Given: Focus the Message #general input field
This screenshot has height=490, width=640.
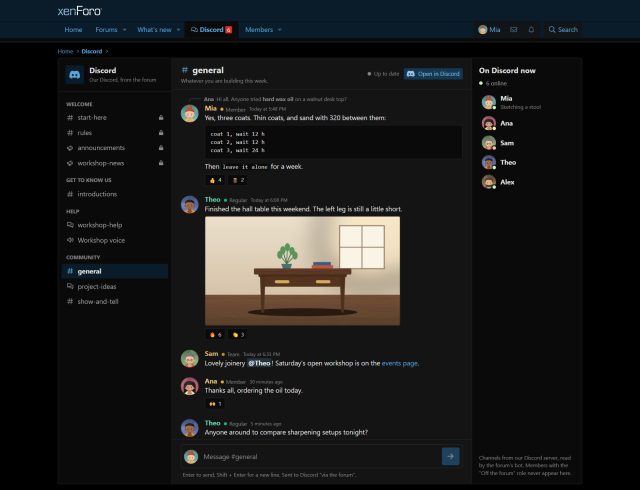Looking at the screenshot, I should [320, 457].
